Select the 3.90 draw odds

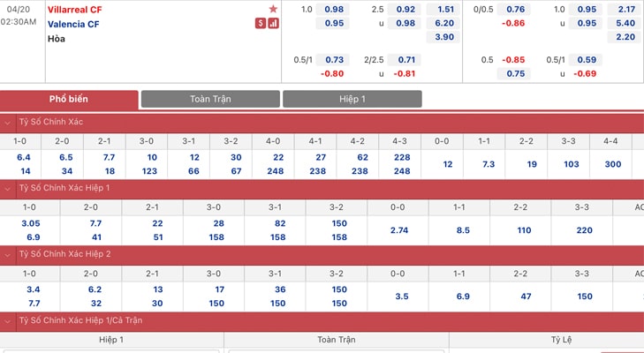coord(443,37)
